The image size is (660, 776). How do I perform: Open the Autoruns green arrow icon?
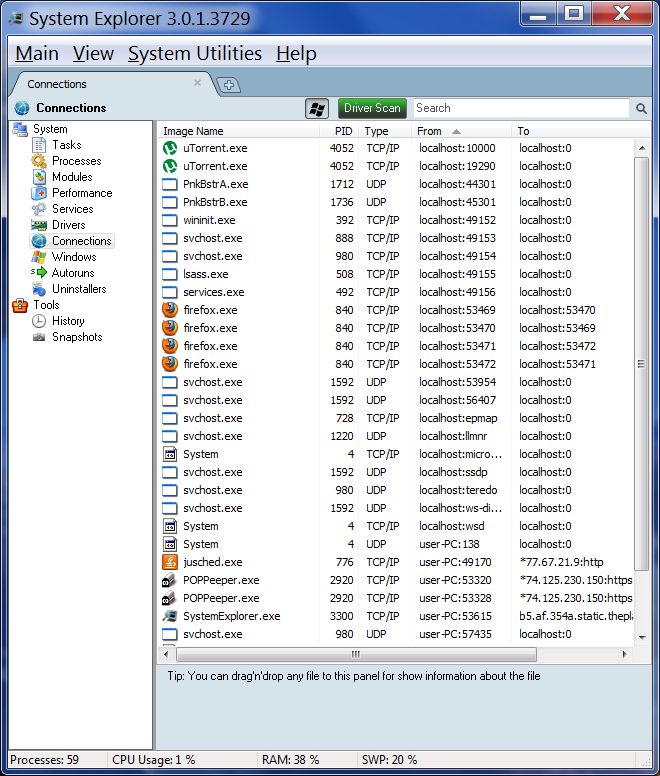(x=39, y=273)
